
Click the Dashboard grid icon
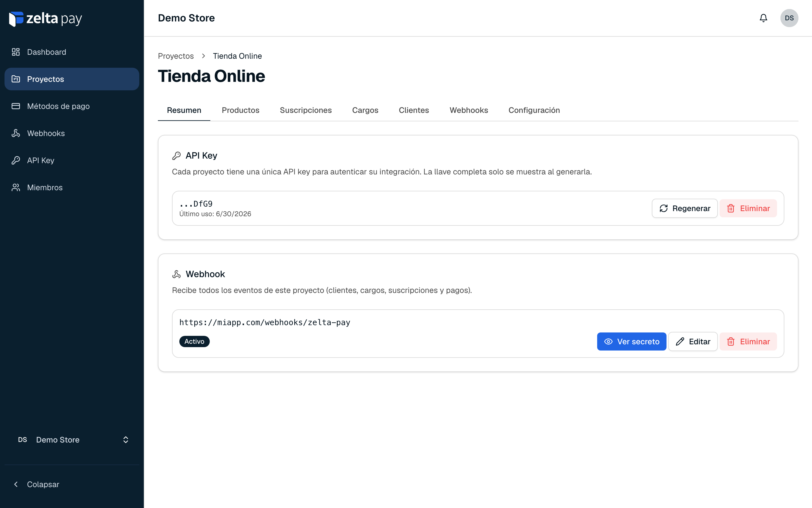click(16, 52)
